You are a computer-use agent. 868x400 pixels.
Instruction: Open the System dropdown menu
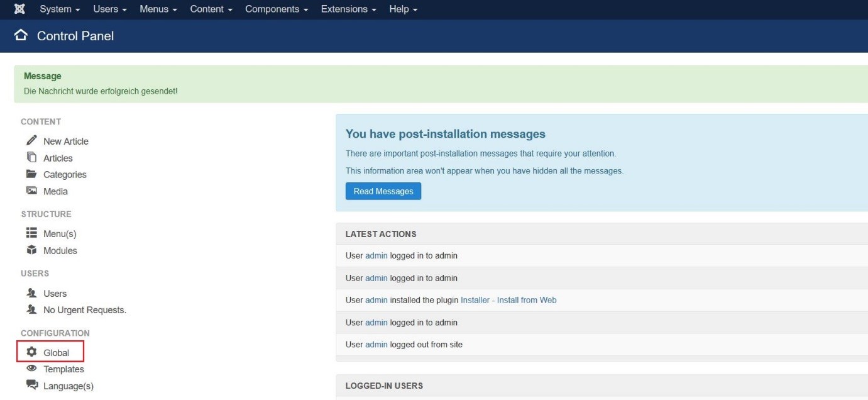60,9
